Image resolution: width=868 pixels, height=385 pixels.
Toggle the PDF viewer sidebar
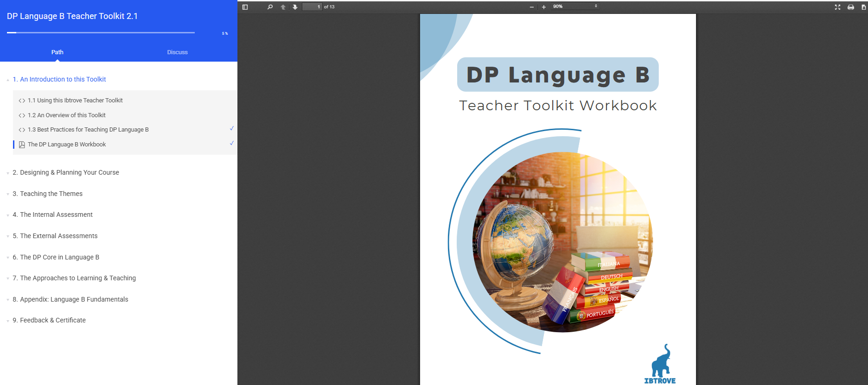tap(245, 7)
